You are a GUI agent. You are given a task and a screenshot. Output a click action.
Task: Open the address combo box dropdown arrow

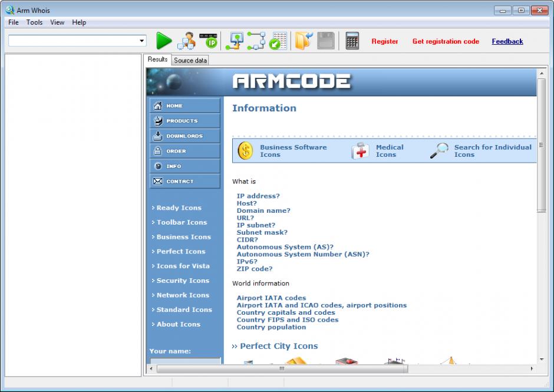point(141,41)
